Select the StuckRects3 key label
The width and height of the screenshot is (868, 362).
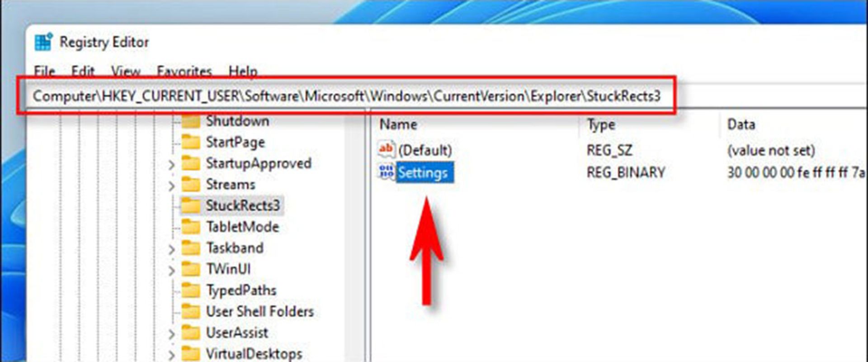243,206
